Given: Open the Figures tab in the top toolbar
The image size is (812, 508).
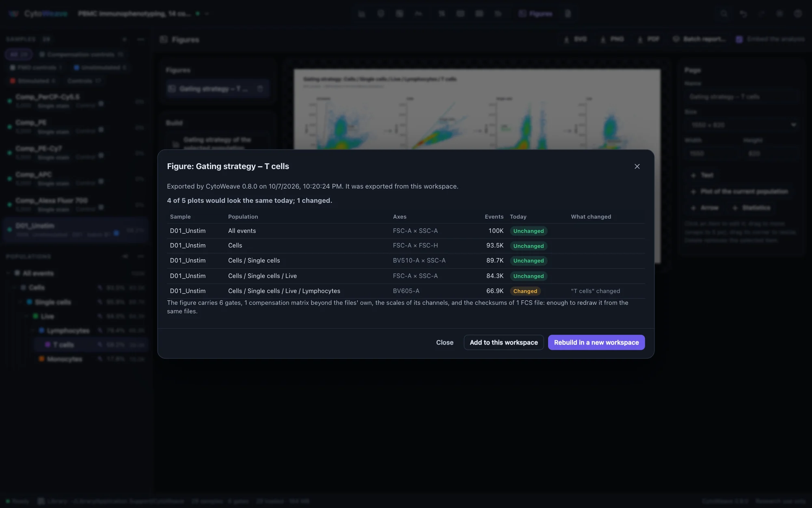Looking at the screenshot, I should pos(536,14).
